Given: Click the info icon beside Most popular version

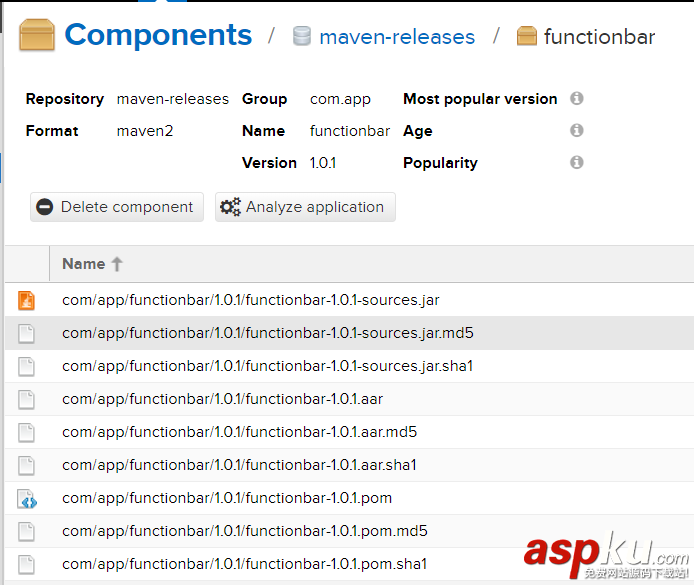Looking at the screenshot, I should pyautogui.click(x=576, y=98).
